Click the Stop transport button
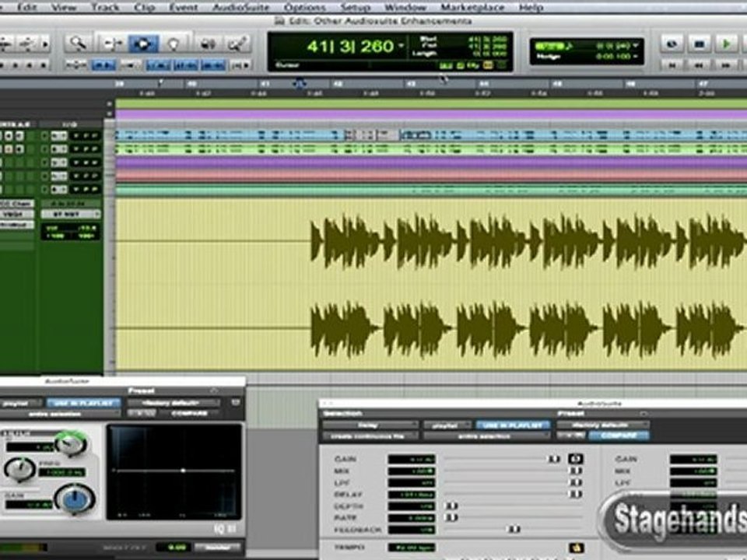 click(x=700, y=44)
